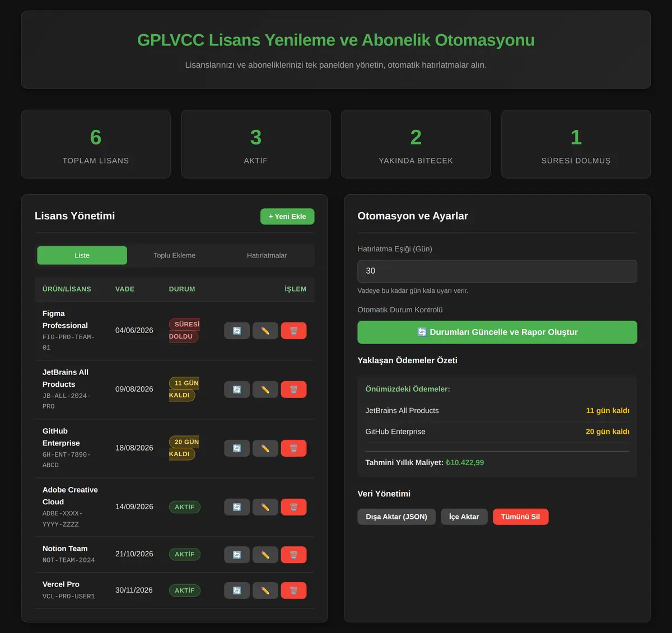Delete the Notion Team license

(x=293, y=555)
